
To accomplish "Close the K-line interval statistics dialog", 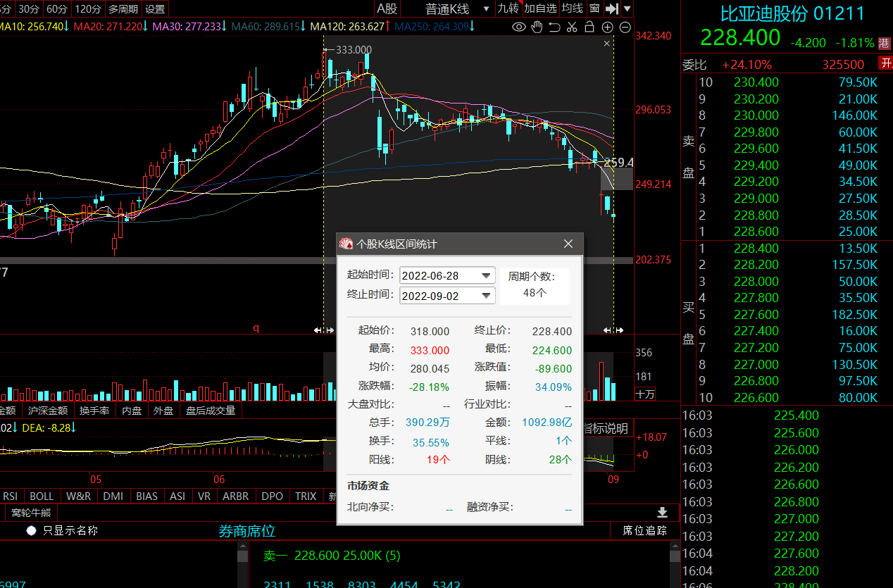I will point(569,244).
